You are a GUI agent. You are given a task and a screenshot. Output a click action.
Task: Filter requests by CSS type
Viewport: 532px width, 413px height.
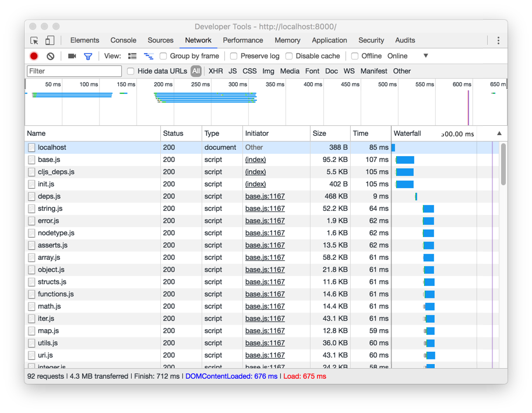click(249, 71)
